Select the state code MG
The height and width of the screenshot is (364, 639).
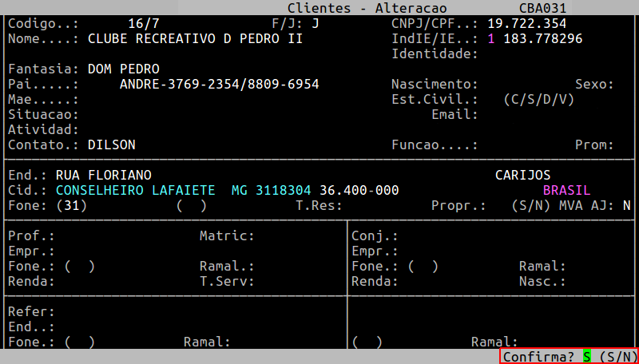click(x=239, y=190)
